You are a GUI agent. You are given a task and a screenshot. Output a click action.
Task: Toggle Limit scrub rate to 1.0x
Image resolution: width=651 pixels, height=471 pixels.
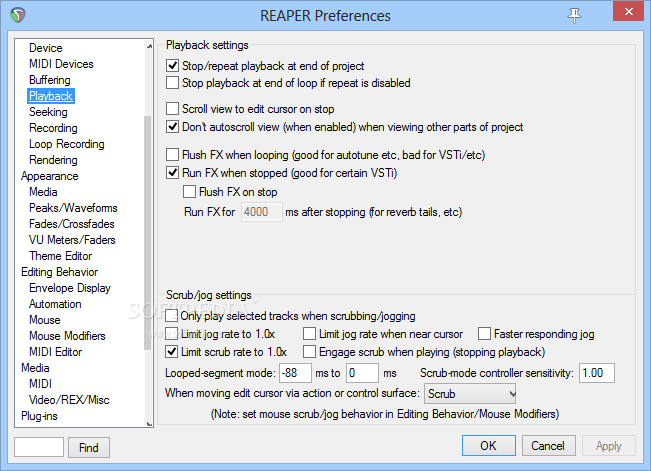pos(171,352)
